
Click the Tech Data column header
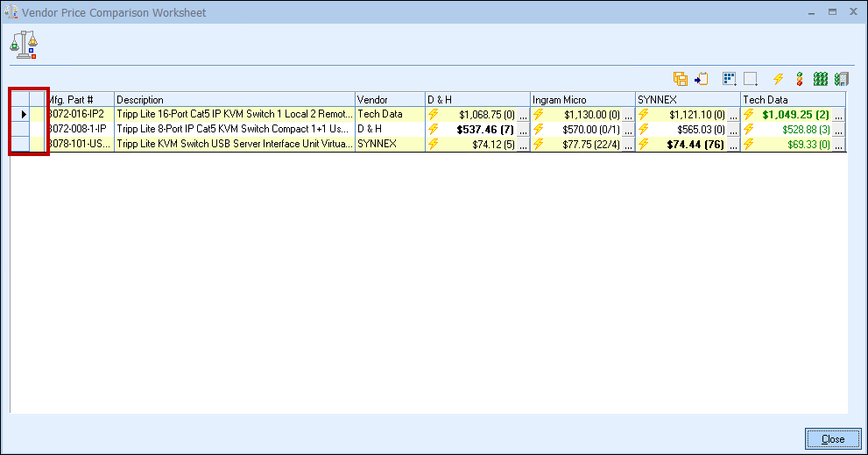[x=794, y=100]
